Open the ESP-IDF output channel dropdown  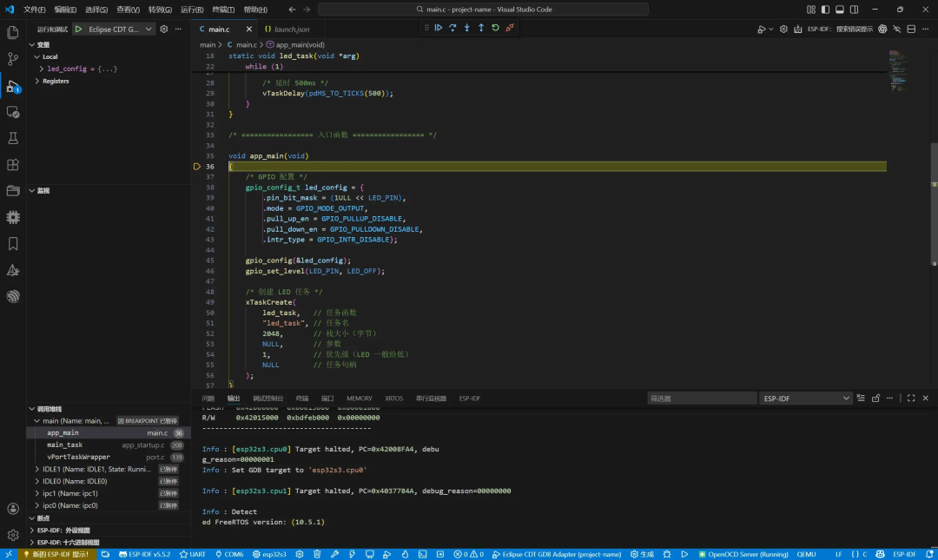click(805, 398)
